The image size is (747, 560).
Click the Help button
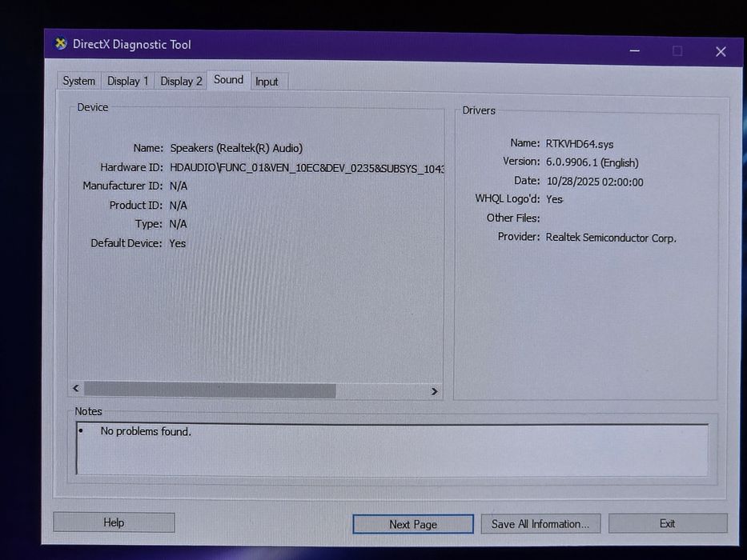tap(114, 522)
